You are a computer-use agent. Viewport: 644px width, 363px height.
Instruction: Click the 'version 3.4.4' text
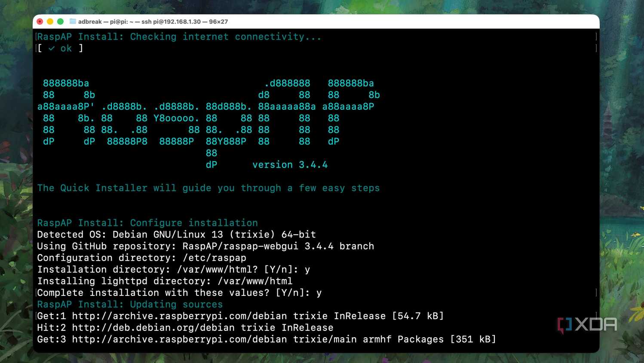290,165
